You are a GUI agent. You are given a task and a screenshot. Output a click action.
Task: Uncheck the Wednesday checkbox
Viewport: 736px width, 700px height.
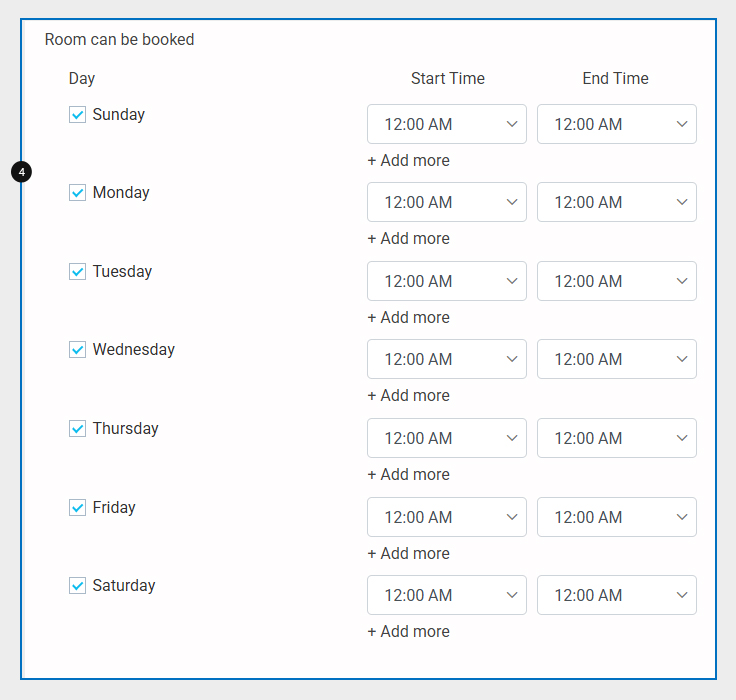coord(77,350)
